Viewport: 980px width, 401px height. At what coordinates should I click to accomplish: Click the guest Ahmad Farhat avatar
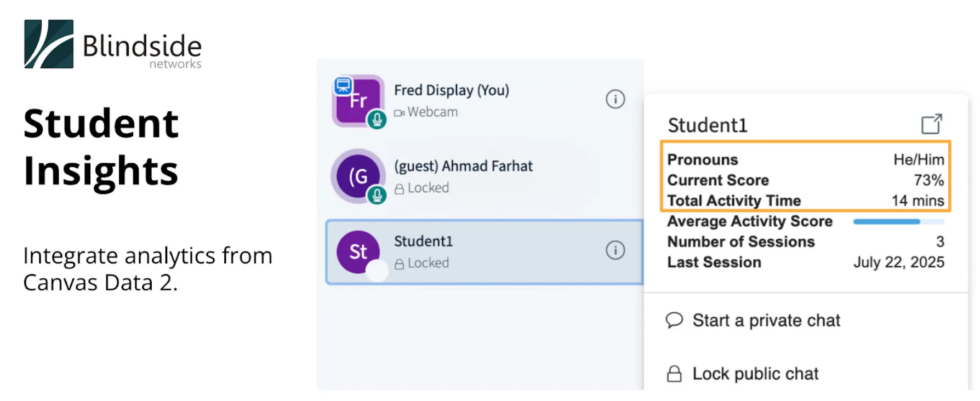[358, 176]
